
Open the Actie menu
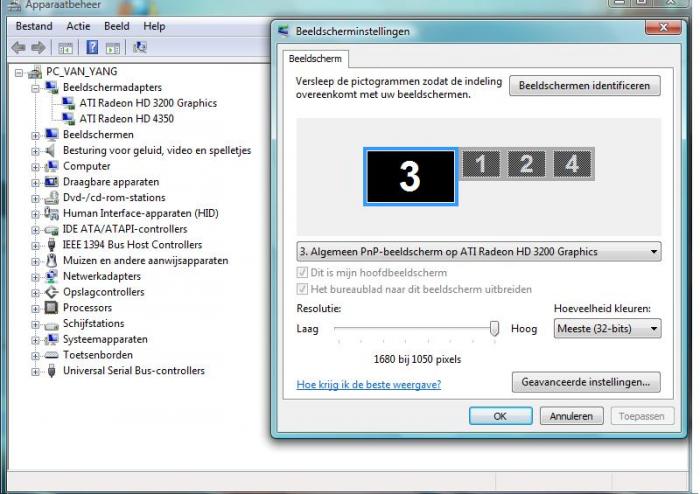point(78,26)
